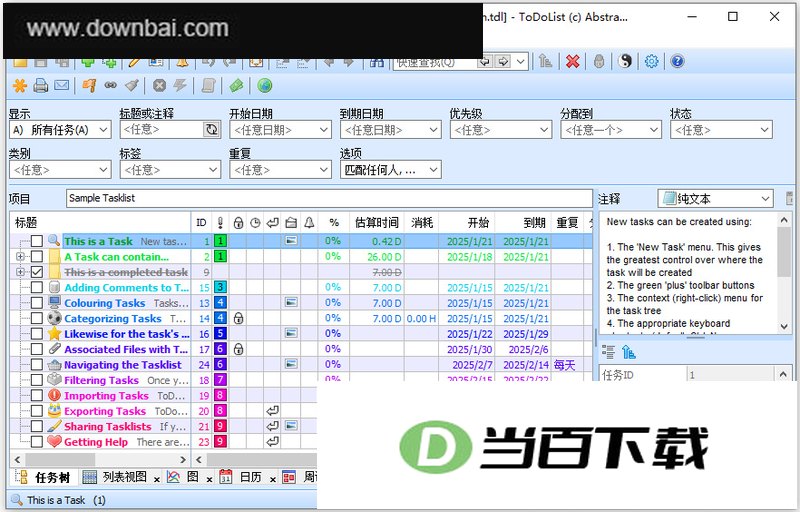Sort by the 估算时间 column header
Image resolution: width=800 pixels, height=512 pixels.
coord(377,222)
